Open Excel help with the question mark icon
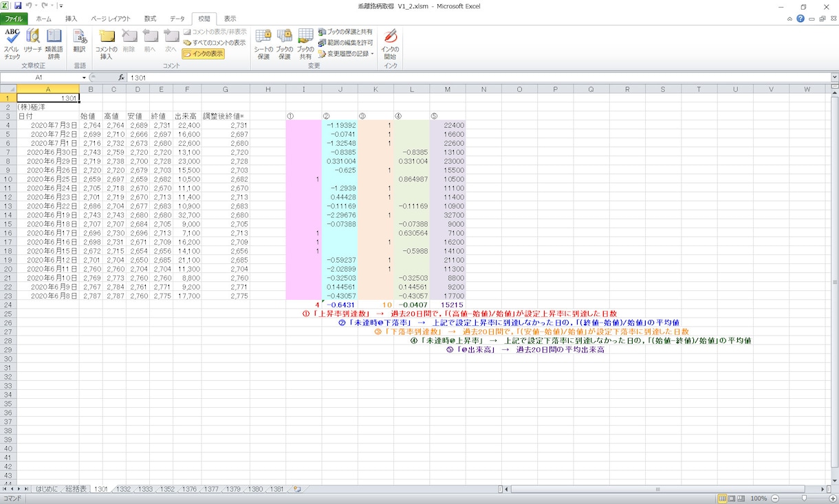The width and height of the screenshot is (839, 504). [800, 19]
